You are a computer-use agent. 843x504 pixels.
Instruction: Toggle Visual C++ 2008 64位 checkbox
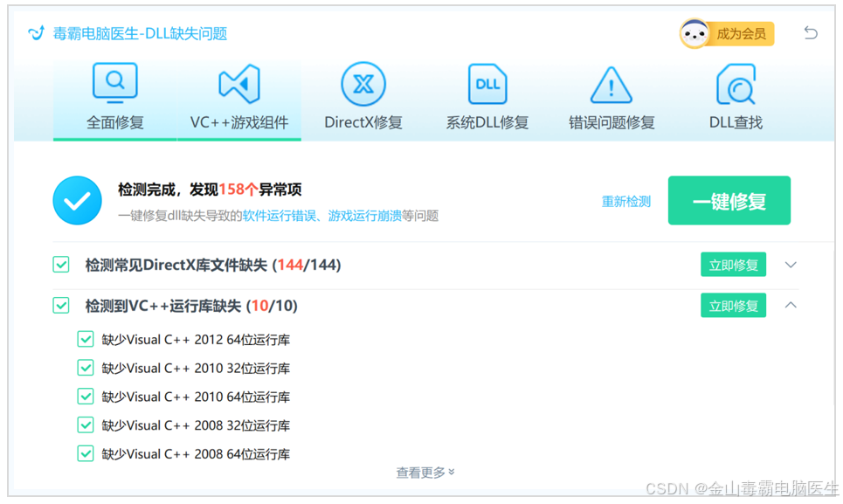coord(86,453)
